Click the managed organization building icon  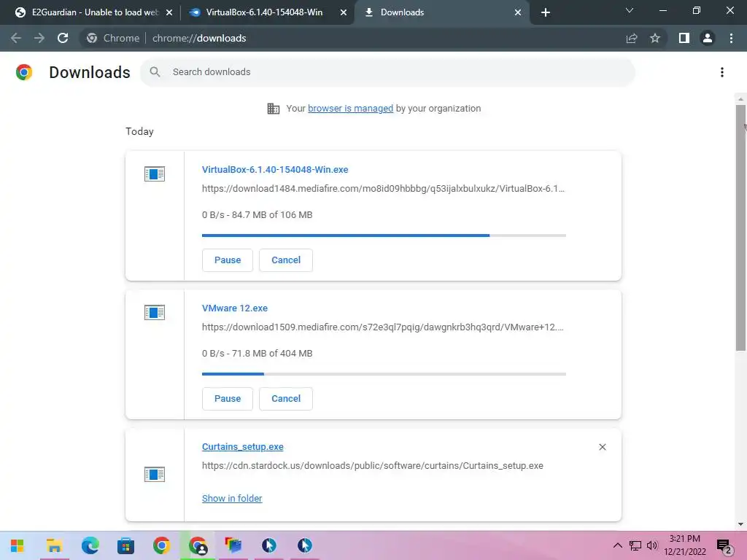274,109
